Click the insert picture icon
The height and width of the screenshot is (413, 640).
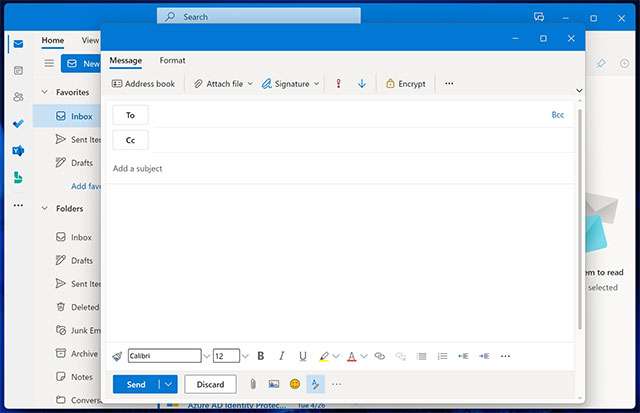[x=274, y=384]
